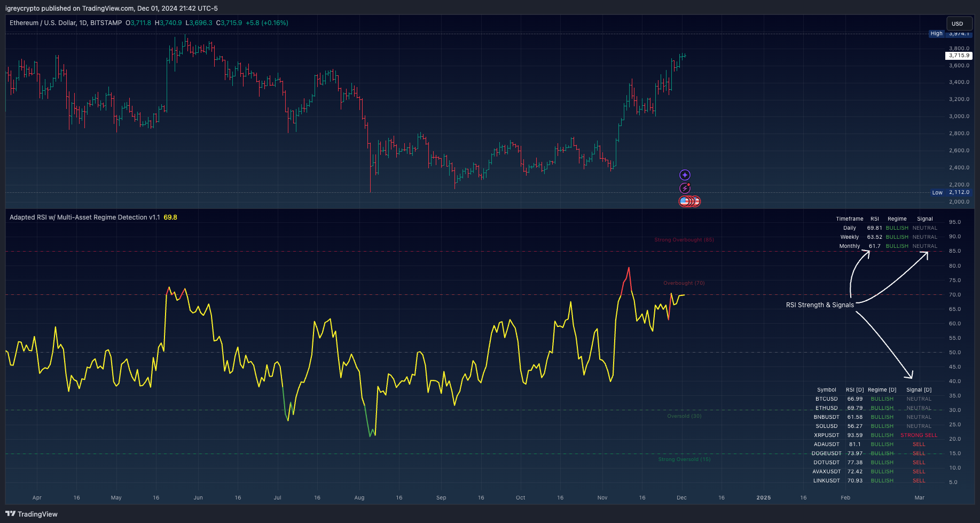
Task: Click the purple lightning bolt marker
Action: pos(685,188)
